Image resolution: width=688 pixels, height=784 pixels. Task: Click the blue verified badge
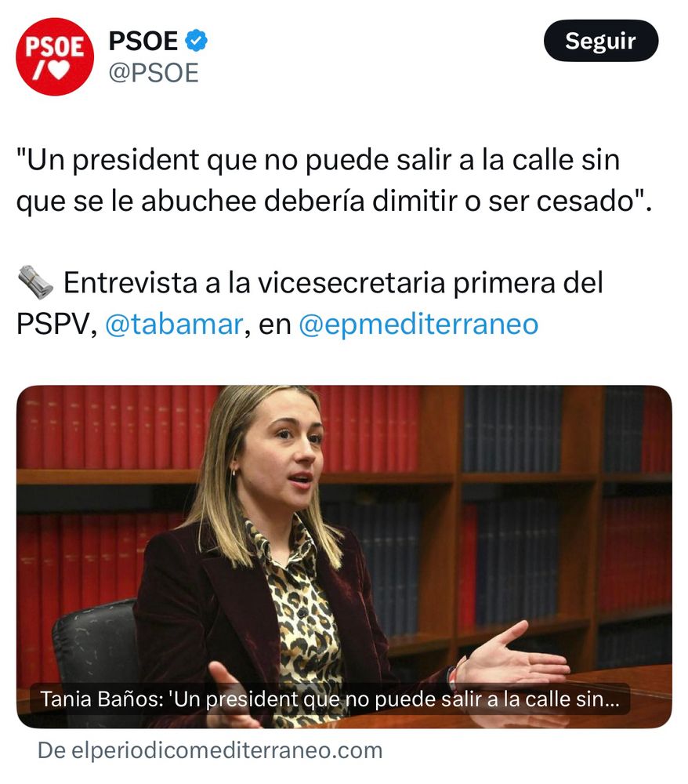click(197, 41)
